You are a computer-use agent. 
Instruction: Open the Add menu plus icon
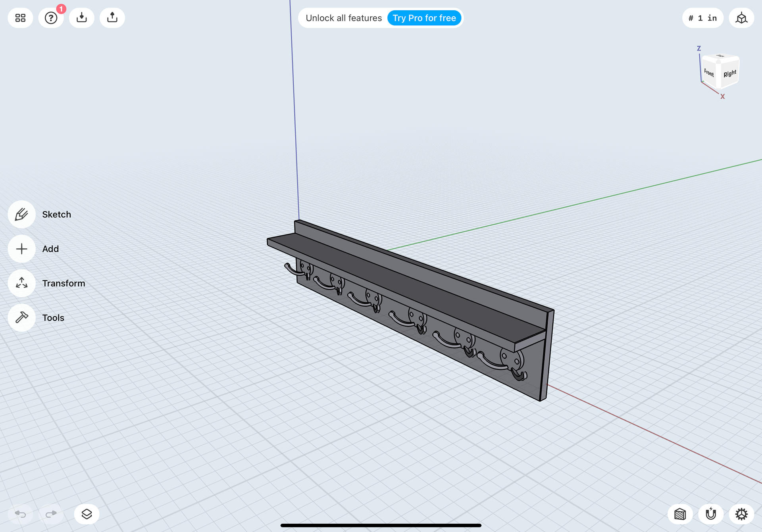(x=22, y=249)
